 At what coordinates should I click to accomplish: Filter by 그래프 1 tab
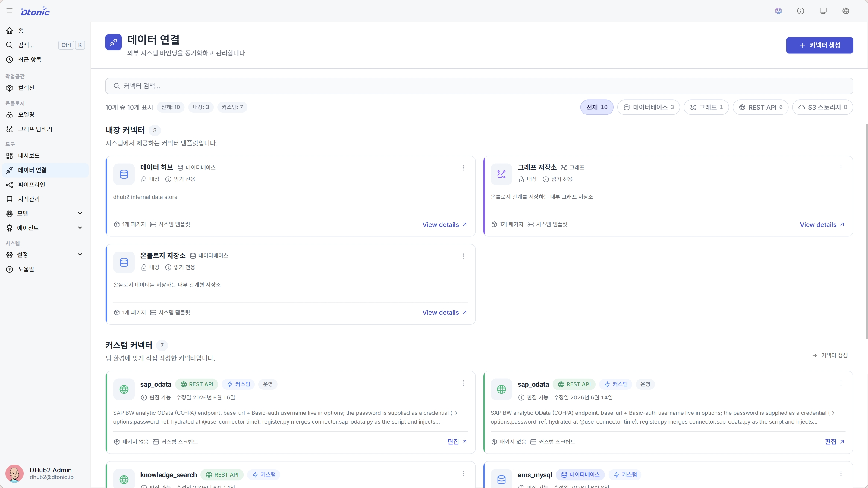click(706, 107)
